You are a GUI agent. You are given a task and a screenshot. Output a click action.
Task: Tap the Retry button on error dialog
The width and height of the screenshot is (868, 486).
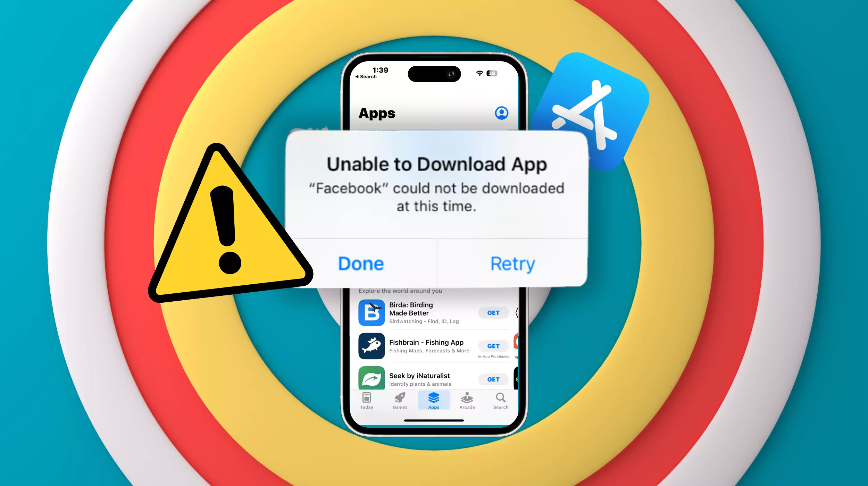click(511, 263)
